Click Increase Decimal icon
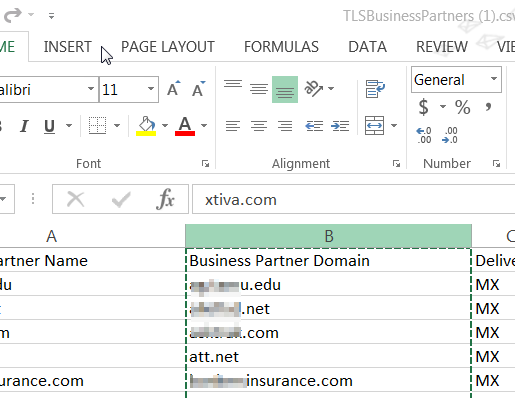 [424, 135]
